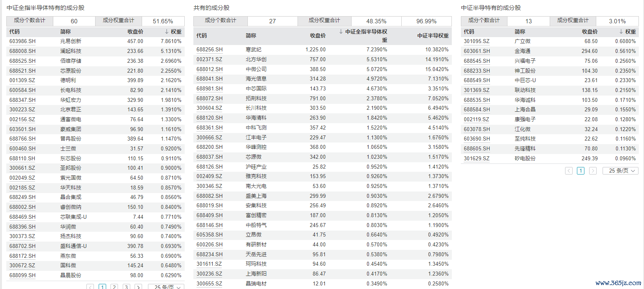Open stock code 600584.SH link

click(22, 90)
